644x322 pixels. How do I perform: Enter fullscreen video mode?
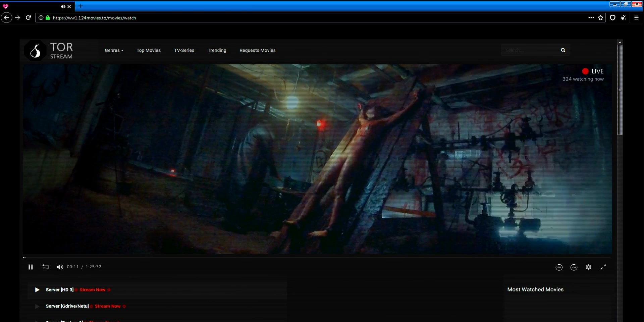[603, 267]
